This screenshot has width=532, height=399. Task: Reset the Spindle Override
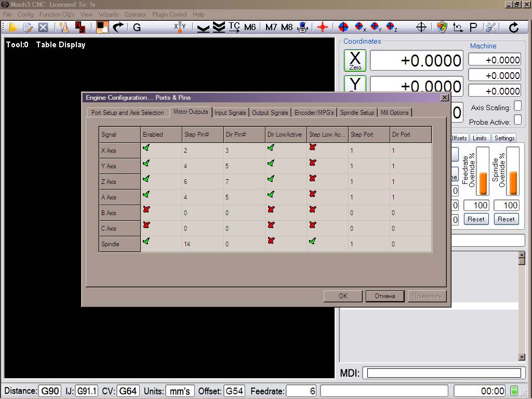click(506, 219)
